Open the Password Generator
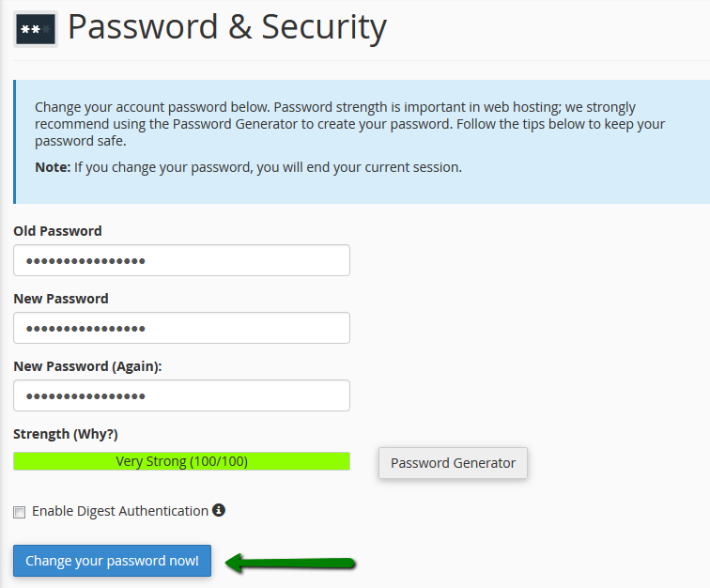Viewport: 710px width, 588px height. click(453, 463)
